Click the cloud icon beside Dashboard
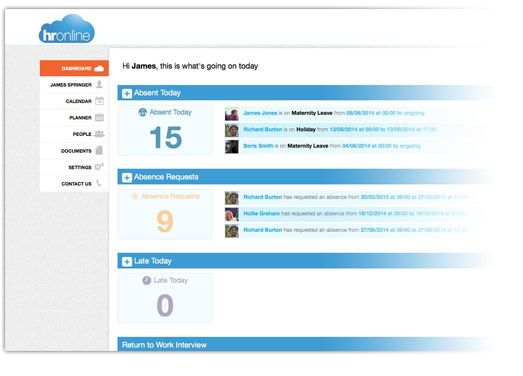Image resolution: width=523 pixels, height=376 pixels. pos(99,68)
